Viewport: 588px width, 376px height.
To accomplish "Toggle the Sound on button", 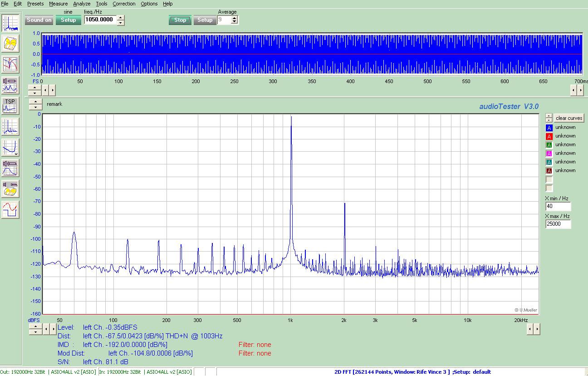I will (39, 20).
